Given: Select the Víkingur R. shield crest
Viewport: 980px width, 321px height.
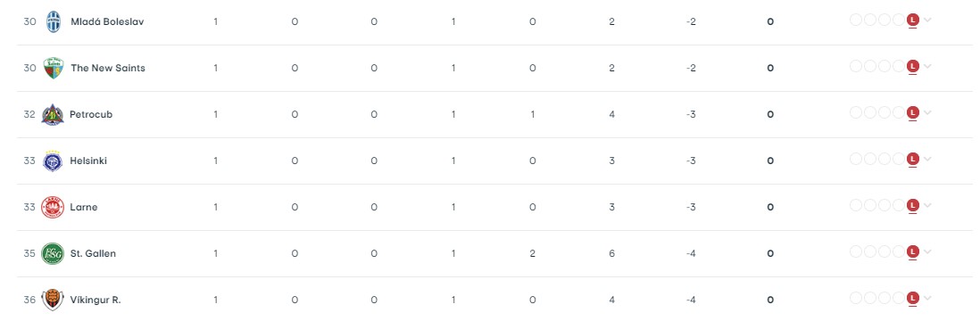Looking at the screenshot, I should click(x=53, y=300).
